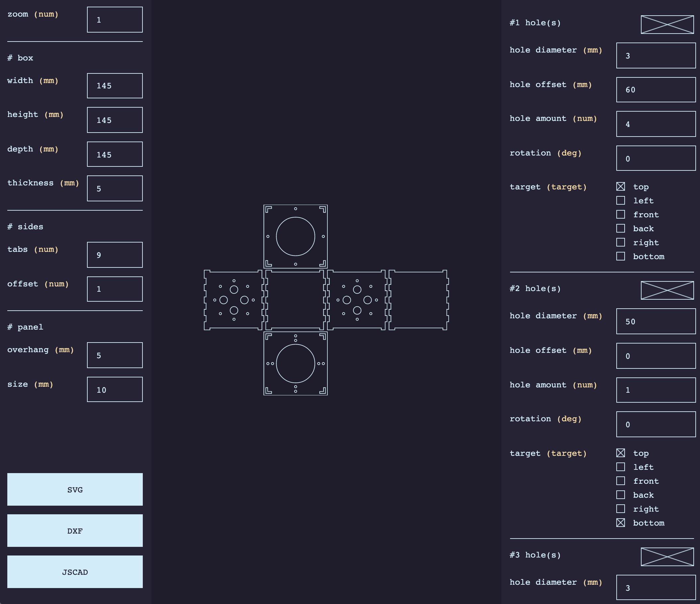Edit the thickness value field
This screenshot has height=604, width=700.
(x=115, y=188)
